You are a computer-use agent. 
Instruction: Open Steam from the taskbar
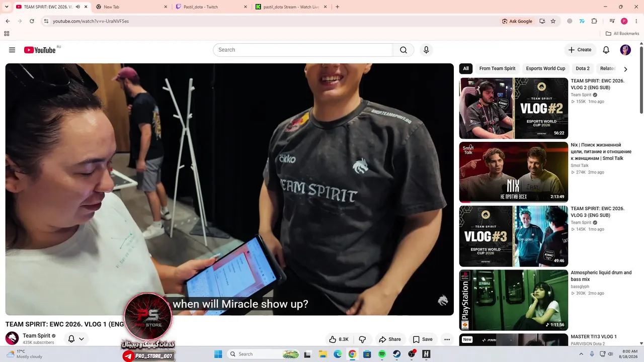click(397, 354)
